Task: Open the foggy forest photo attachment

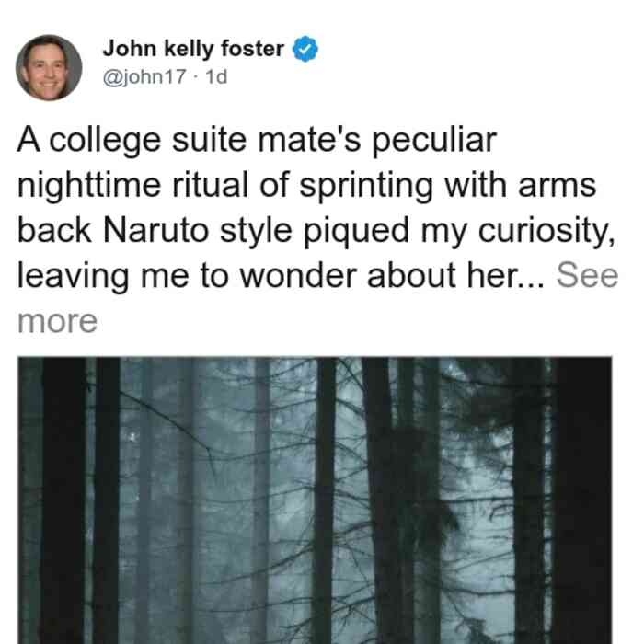Action: pos(315,500)
